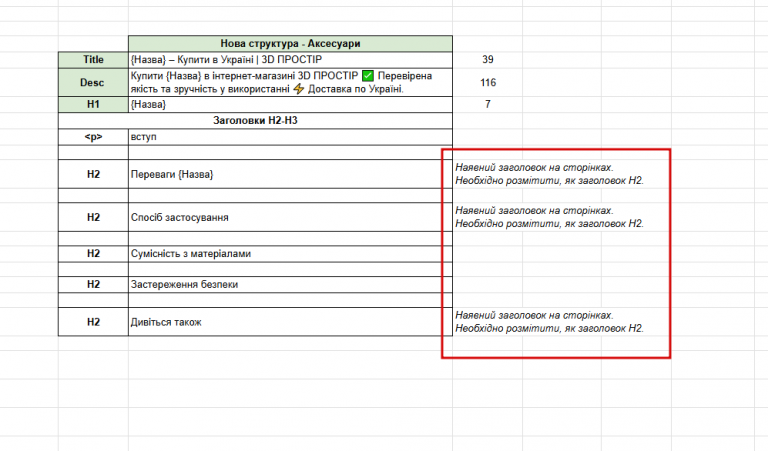The image size is (768, 451).
Task: Select the 'Сумісність з матеріалами' cell
Action: (x=290, y=254)
